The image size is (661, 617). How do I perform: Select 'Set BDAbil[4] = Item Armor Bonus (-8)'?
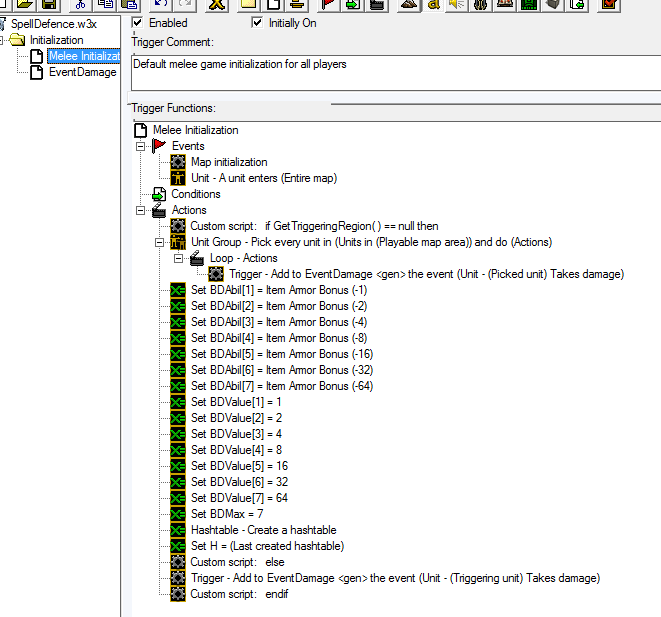coord(279,338)
